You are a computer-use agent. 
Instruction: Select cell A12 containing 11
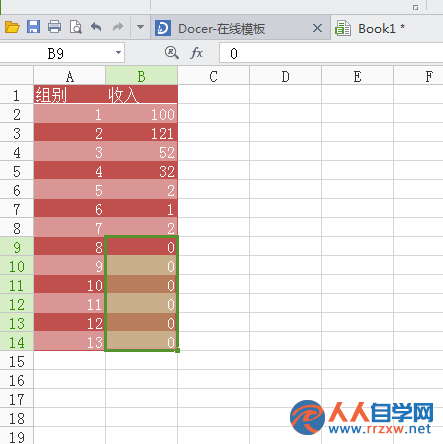click(70, 304)
